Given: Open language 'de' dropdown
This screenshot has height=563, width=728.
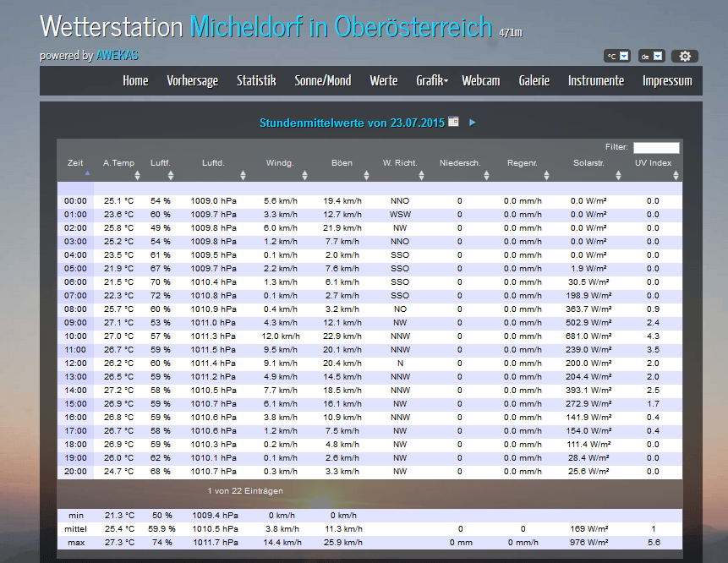Looking at the screenshot, I should (x=651, y=56).
